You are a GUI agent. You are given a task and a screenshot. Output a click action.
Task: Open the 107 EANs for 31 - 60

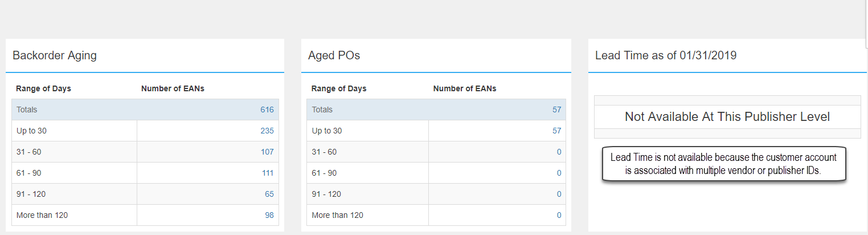pyautogui.click(x=267, y=152)
